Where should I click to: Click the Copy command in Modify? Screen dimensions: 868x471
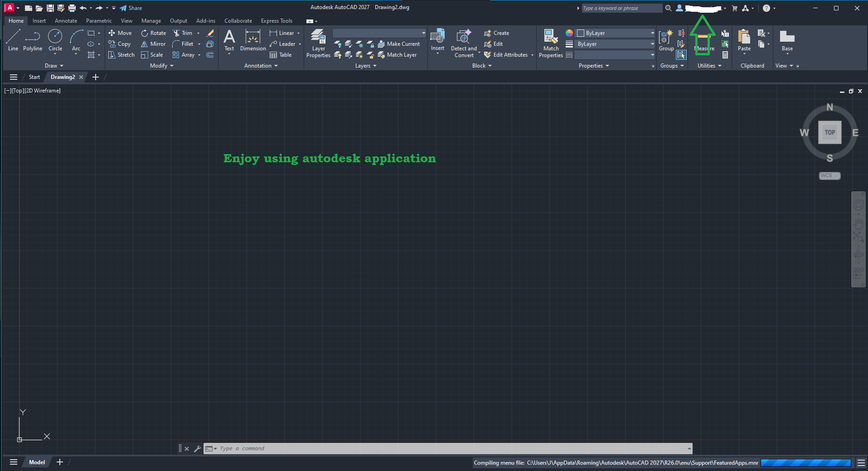coord(120,44)
